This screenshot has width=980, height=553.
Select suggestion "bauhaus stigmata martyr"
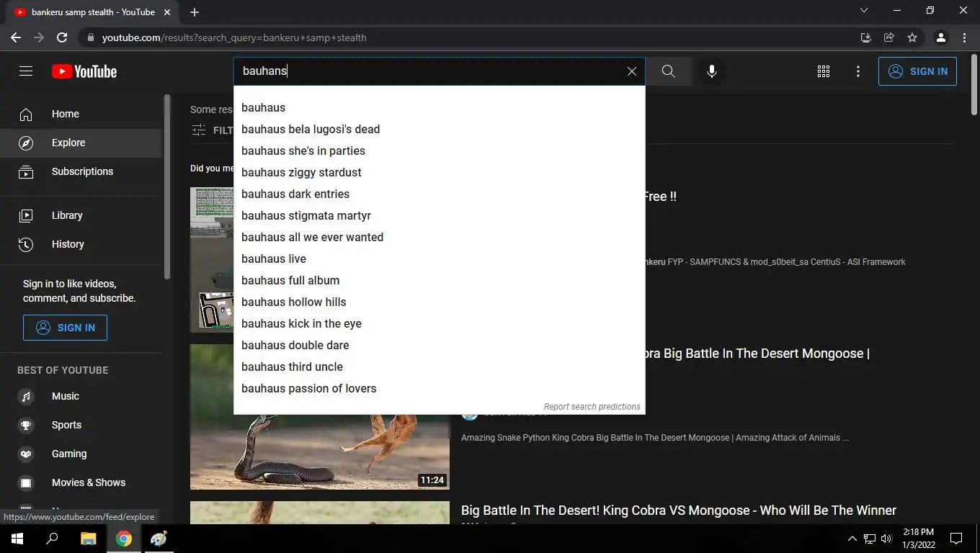(x=440, y=215)
